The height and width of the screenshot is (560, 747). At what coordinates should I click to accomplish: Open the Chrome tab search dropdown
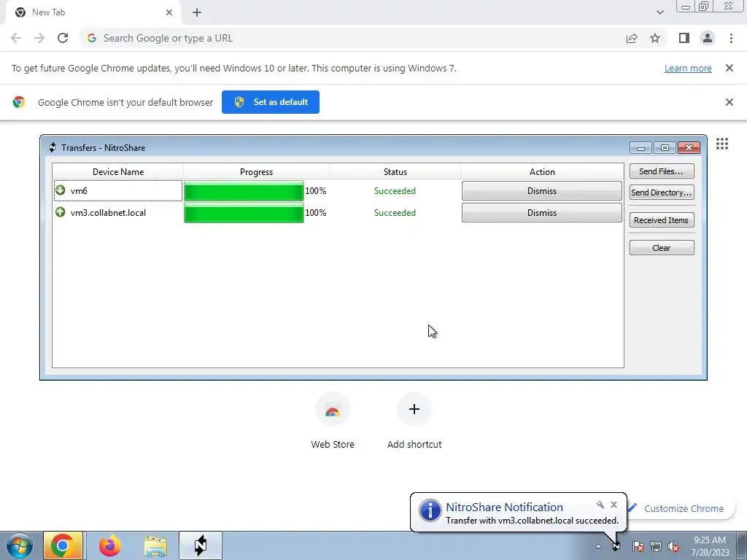pos(659,12)
